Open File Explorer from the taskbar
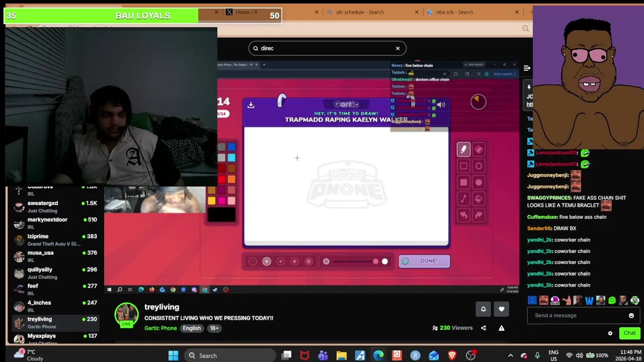 click(342, 355)
